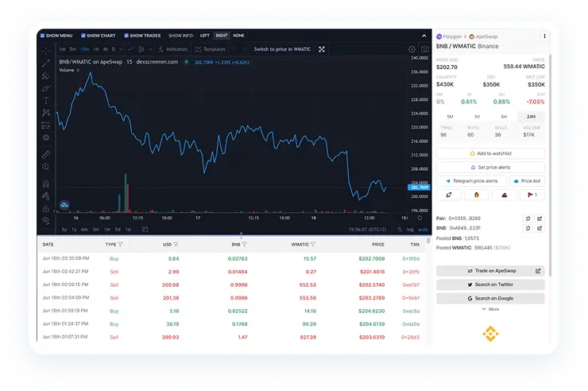
Task: Open the pair options three-dot menu
Action: pyautogui.click(x=544, y=37)
